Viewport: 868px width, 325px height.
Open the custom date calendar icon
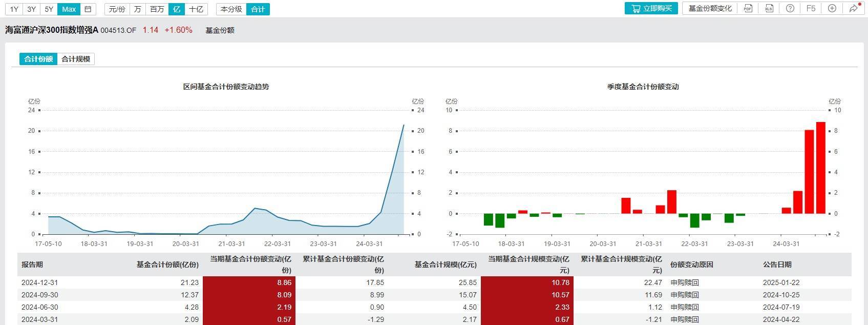point(88,9)
